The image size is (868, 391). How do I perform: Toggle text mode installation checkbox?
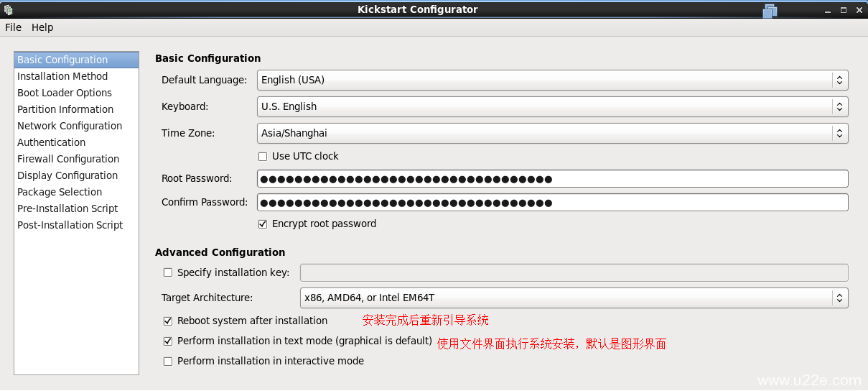tap(168, 341)
